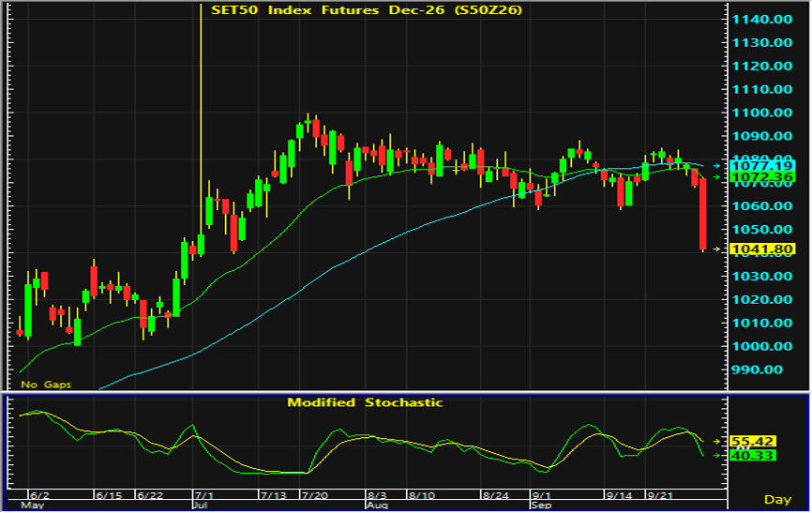Click the 1130.00 price axis label
Screen dimensions: 812x513
point(761,42)
